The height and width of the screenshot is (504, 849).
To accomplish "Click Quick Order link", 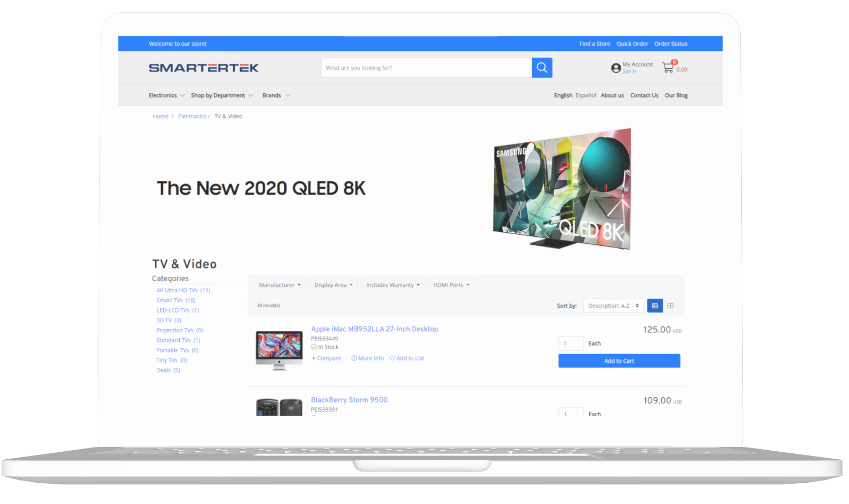I will click(632, 44).
